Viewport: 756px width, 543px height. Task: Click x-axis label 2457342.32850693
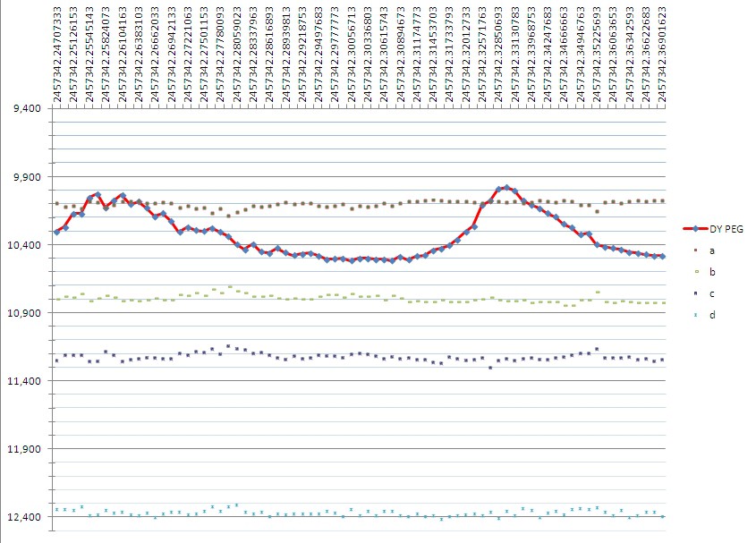[x=499, y=55]
